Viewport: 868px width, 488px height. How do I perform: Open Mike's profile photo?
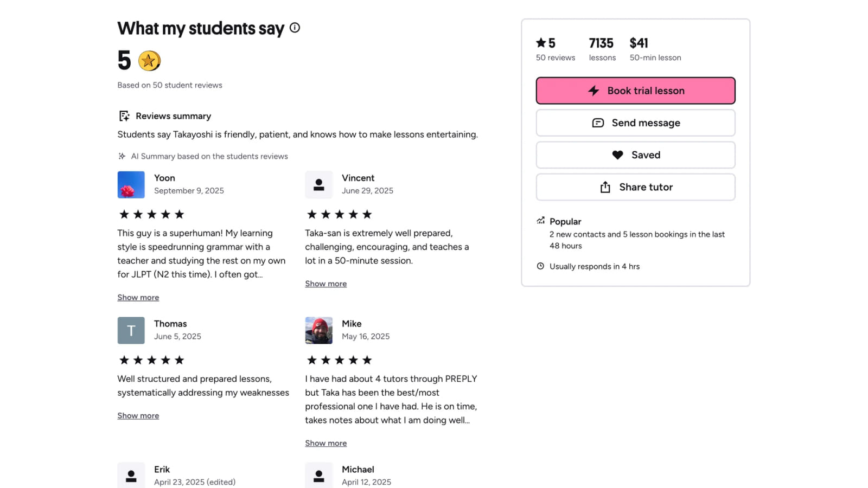(318, 330)
